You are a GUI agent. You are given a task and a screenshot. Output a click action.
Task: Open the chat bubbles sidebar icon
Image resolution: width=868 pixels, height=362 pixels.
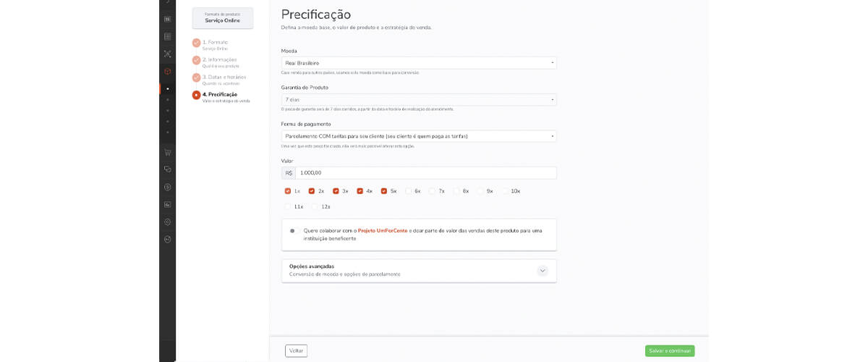[167, 169]
